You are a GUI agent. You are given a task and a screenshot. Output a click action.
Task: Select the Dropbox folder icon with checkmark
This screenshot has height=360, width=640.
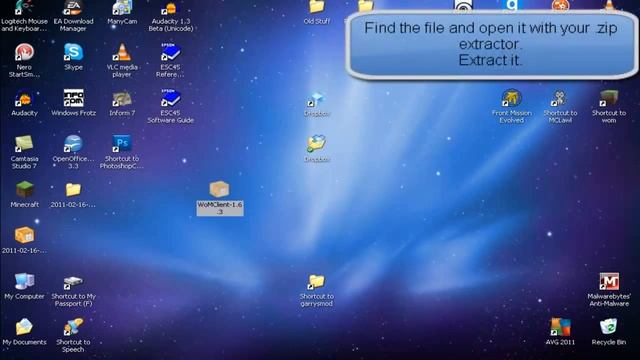pyautogui.click(x=317, y=144)
